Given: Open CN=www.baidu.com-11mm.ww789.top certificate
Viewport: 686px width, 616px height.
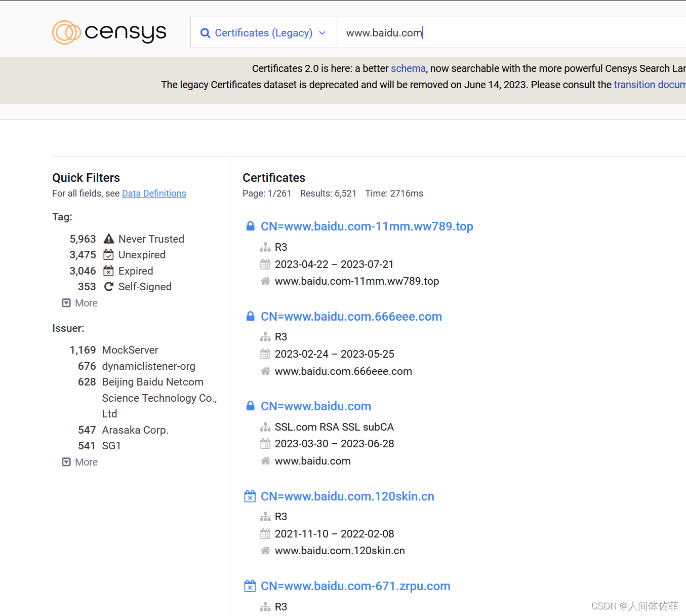Looking at the screenshot, I should pyautogui.click(x=367, y=226).
